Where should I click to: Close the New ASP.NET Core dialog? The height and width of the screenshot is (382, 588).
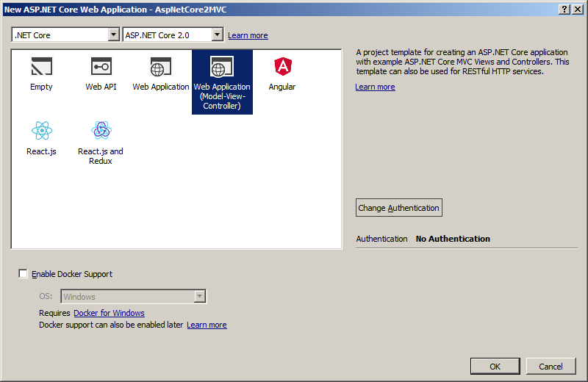pos(578,10)
